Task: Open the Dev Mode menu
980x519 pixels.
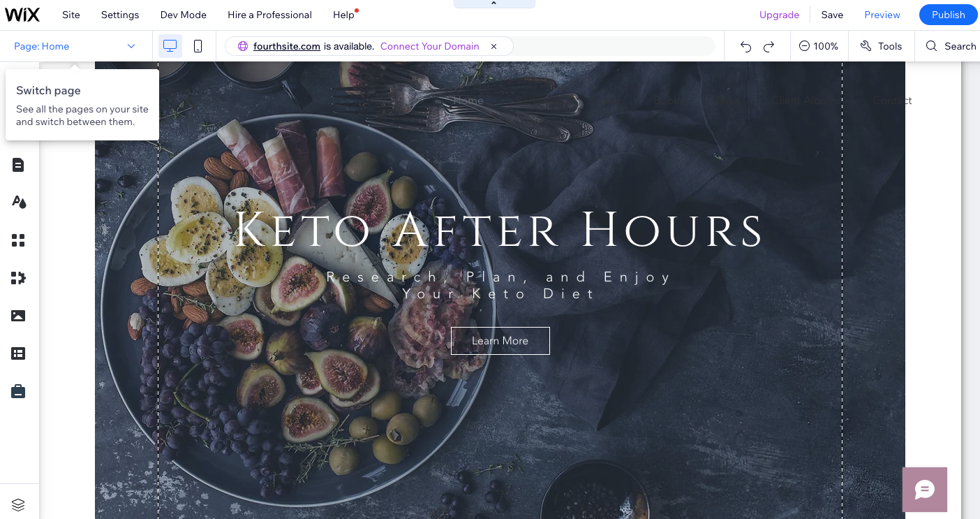Action: 184,15
